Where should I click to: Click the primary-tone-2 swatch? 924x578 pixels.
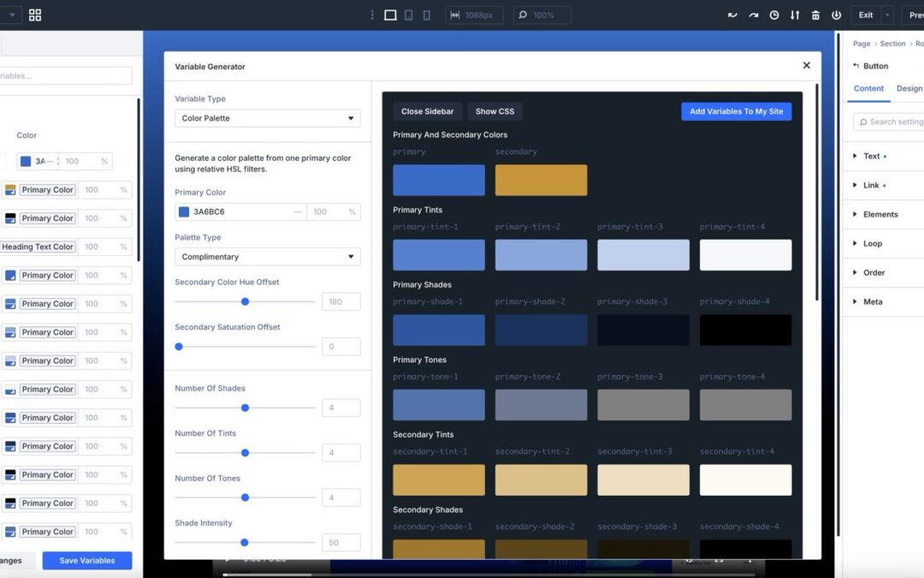pyautogui.click(x=541, y=404)
